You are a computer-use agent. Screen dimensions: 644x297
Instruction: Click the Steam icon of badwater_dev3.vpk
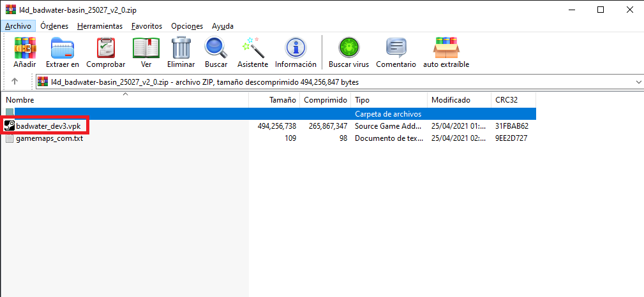coord(10,126)
